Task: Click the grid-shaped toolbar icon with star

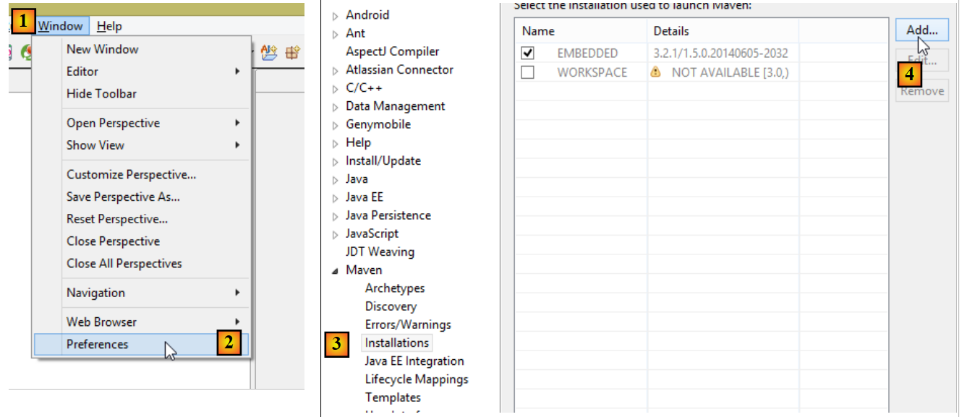Action: coord(292,52)
